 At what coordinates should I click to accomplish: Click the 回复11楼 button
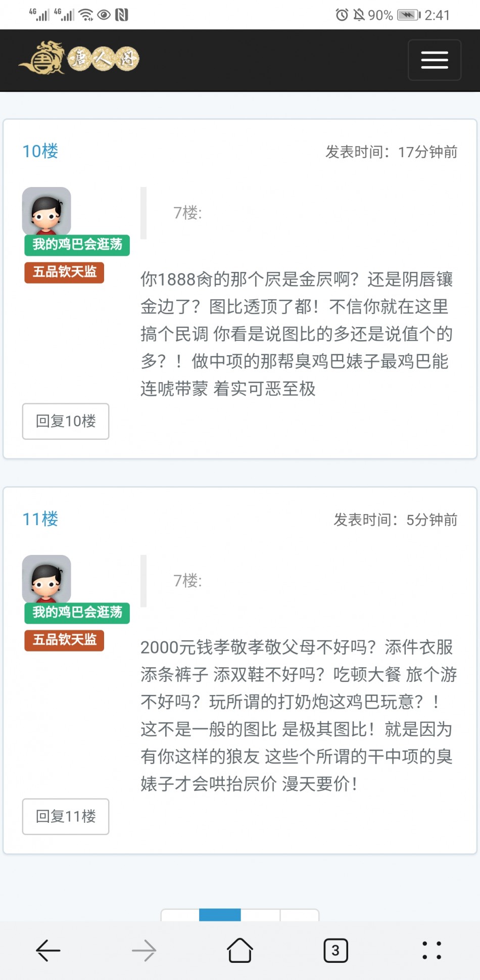coord(66,816)
